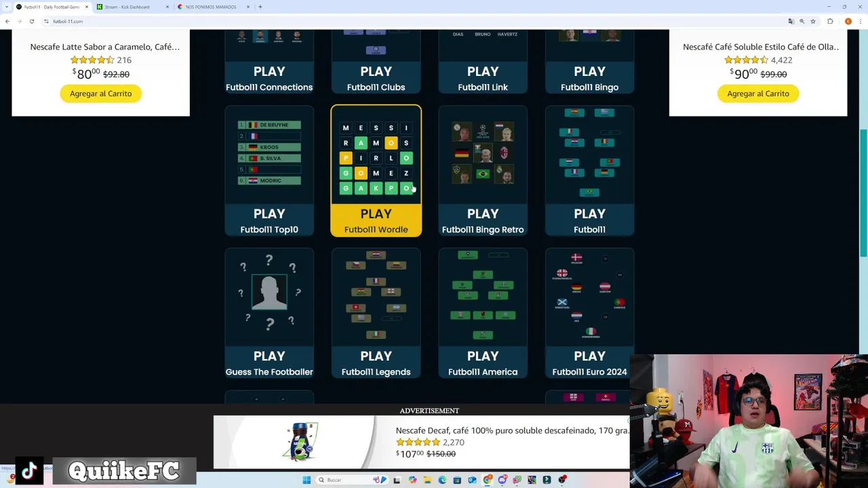Open the Windows Start menu
Image resolution: width=868 pixels, height=488 pixels.
(x=307, y=480)
